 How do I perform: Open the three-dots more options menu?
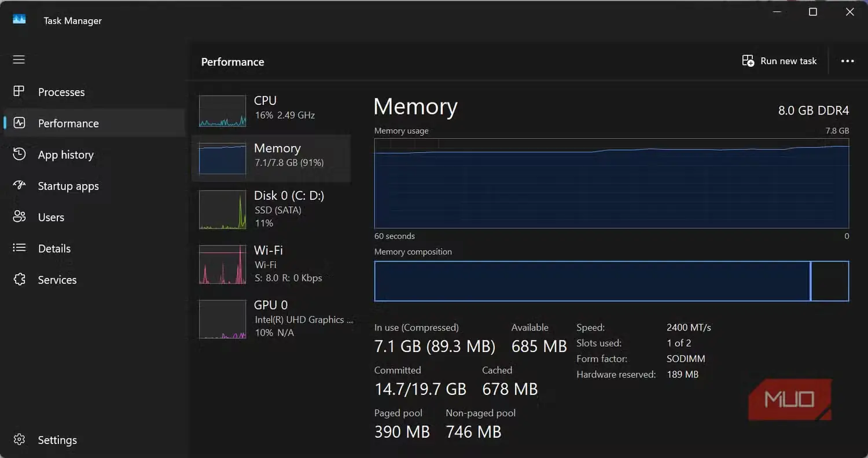847,61
